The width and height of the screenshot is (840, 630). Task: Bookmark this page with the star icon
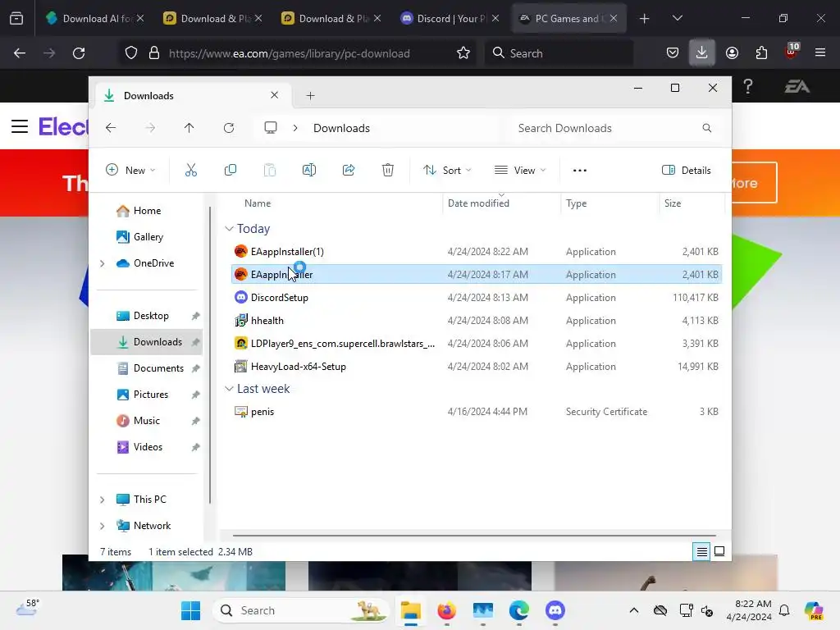click(463, 53)
